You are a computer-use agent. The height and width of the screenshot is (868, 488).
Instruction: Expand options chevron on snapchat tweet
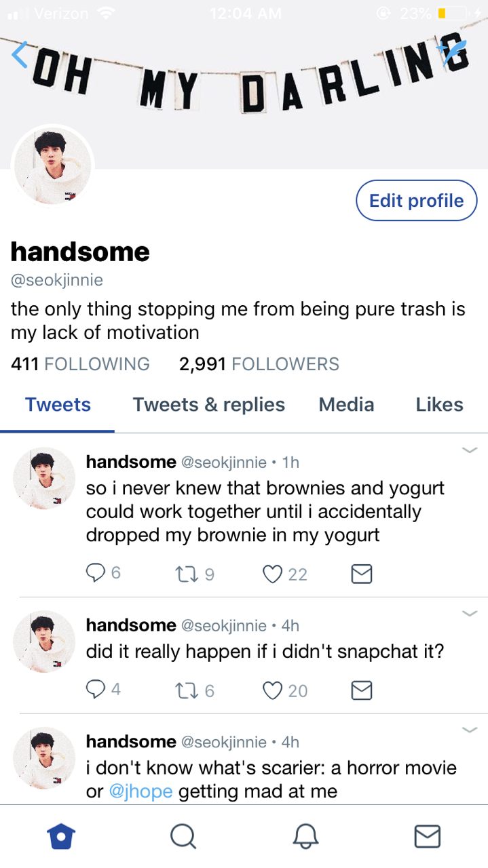tap(470, 613)
